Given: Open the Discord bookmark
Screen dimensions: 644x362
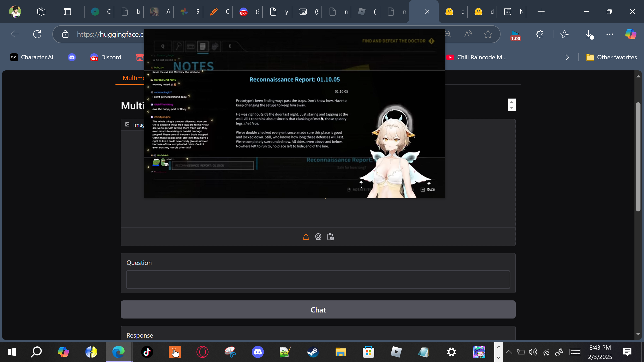Looking at the screenshot, I should point(106,57).
